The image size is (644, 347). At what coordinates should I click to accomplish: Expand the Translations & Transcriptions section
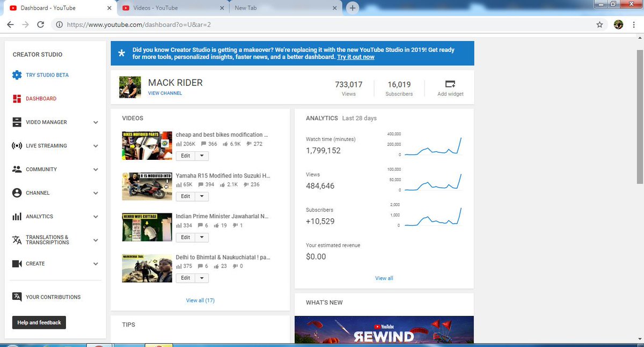pos(96,240)
